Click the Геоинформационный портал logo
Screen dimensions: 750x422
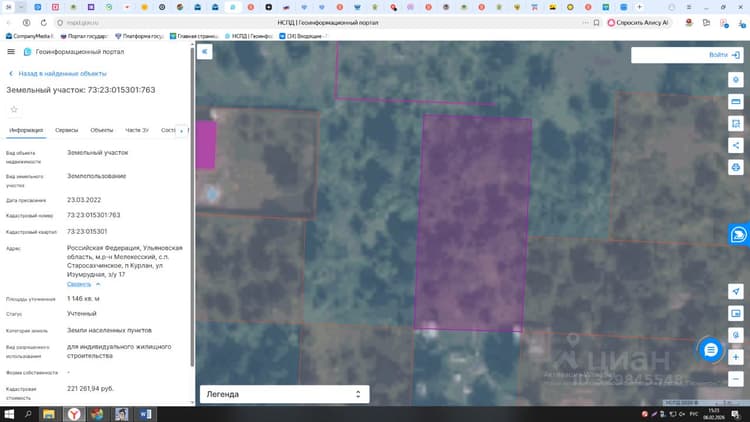pyautogui.click(x=28, y=52)
